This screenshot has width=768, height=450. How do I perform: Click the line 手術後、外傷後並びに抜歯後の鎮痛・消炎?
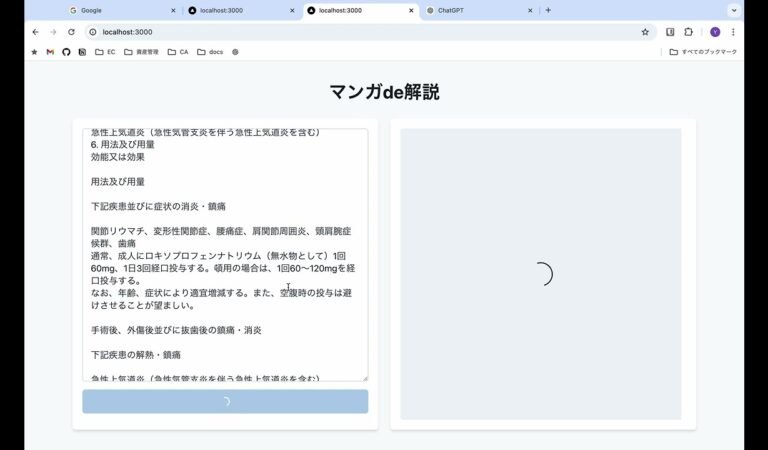[x=176, y=331]
